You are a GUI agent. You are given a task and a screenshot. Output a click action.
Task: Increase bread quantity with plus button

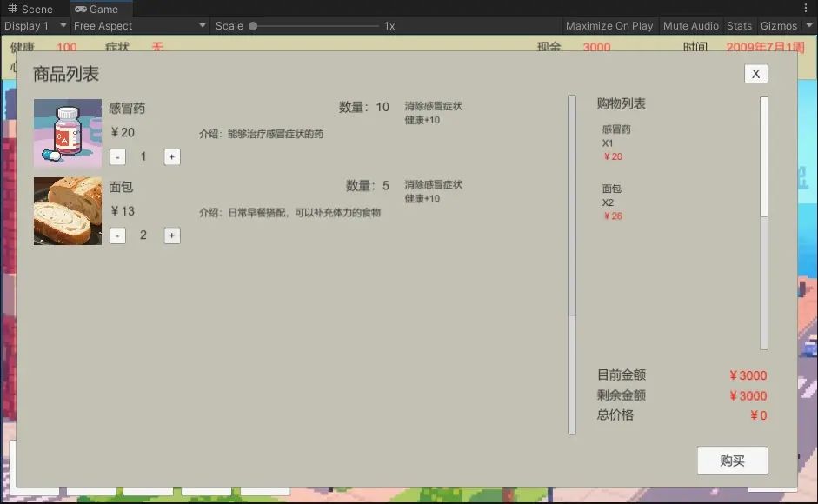coord(172,235)
